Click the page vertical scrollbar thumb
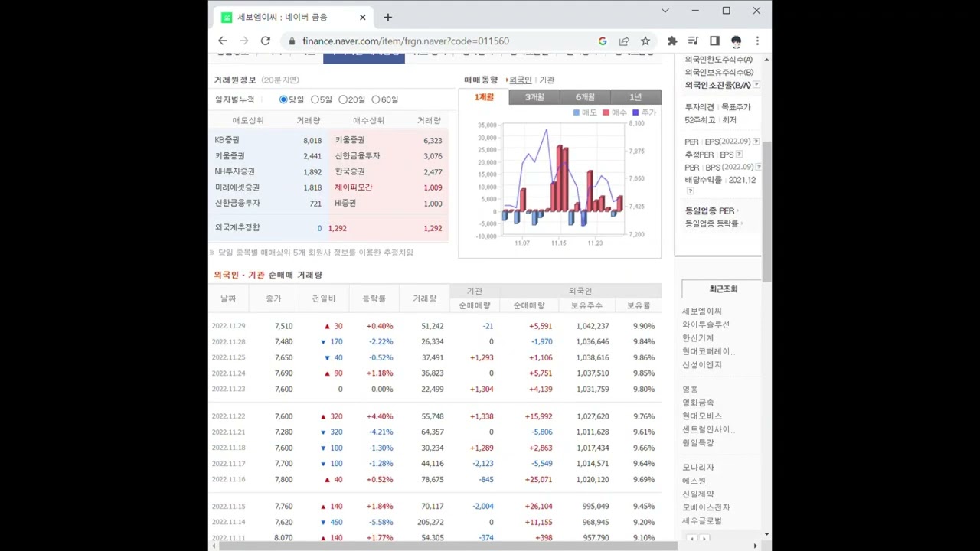This screenshot has height=551, width=980. (x=766, y=210)
